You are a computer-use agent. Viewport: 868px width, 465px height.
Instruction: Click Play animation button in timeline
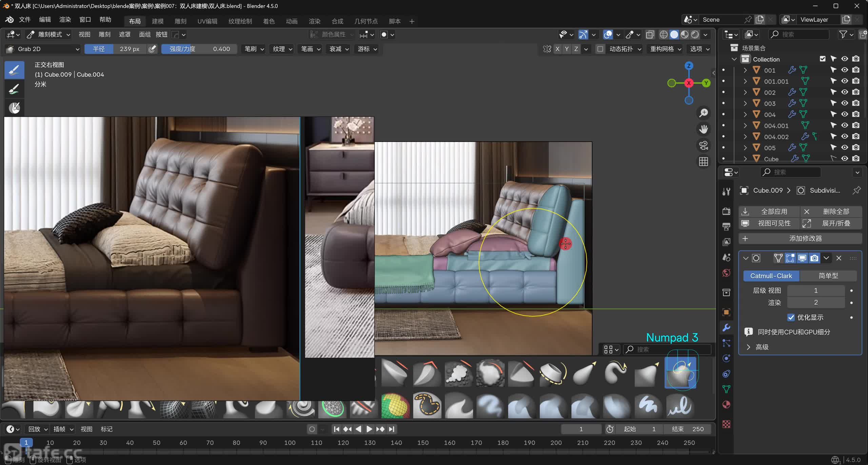(369, 429)
